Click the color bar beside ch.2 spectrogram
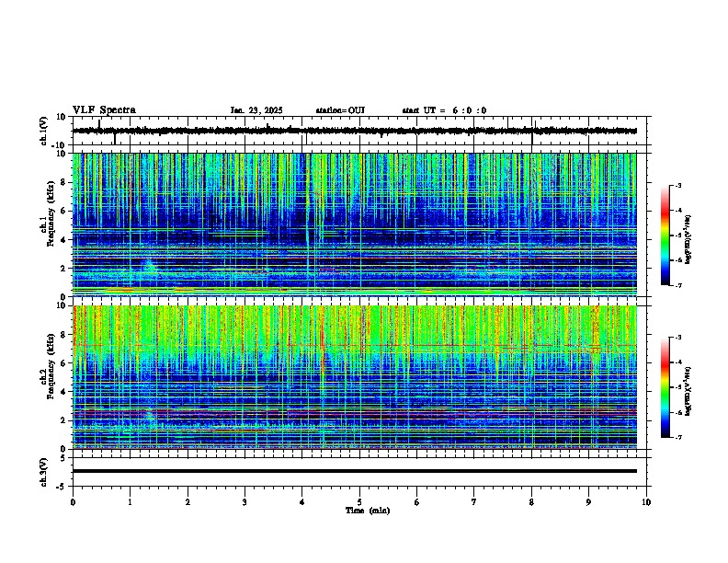728x563 pixels. click(x=665, y=387)
